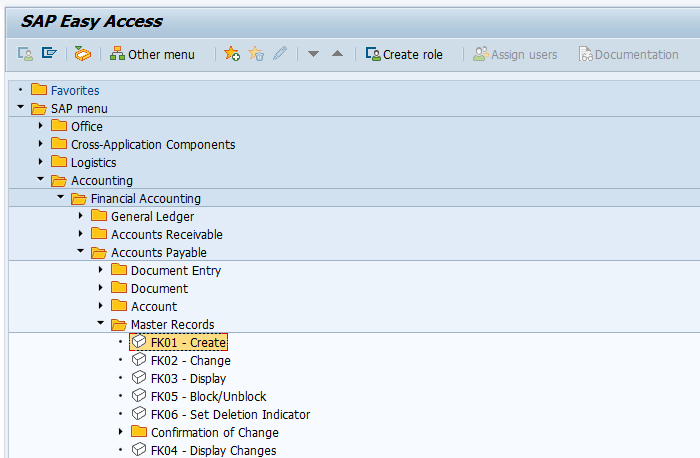Image resolution: width=700 pixels, height=458 pixels.
Task: Click the FK01 transaction cube icon
Action: pos(139,341)
